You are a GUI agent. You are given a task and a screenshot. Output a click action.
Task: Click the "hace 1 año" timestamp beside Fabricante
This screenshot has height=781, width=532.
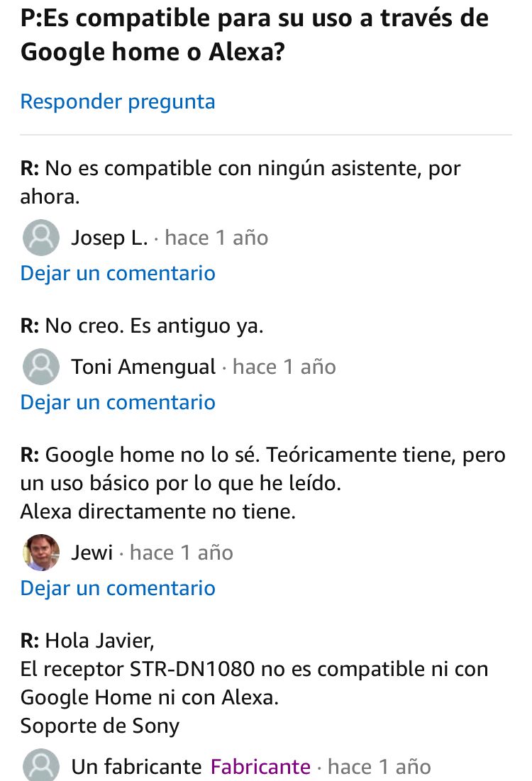point(379,767)
